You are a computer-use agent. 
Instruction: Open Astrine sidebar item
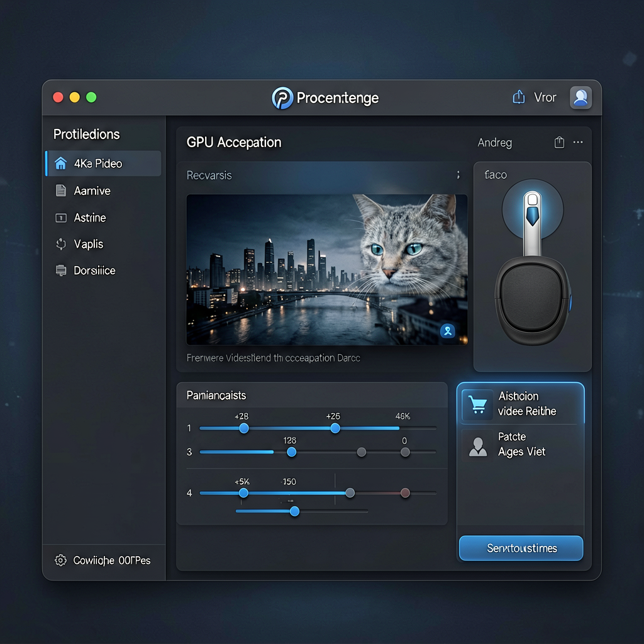pyautogui.click(x=104, y=218)
